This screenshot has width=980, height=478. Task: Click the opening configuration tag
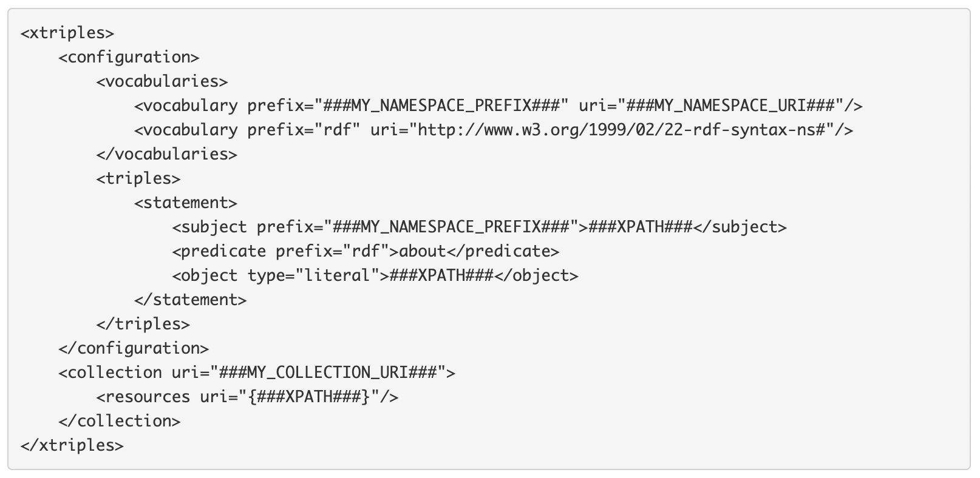click(x=129, y=57)
